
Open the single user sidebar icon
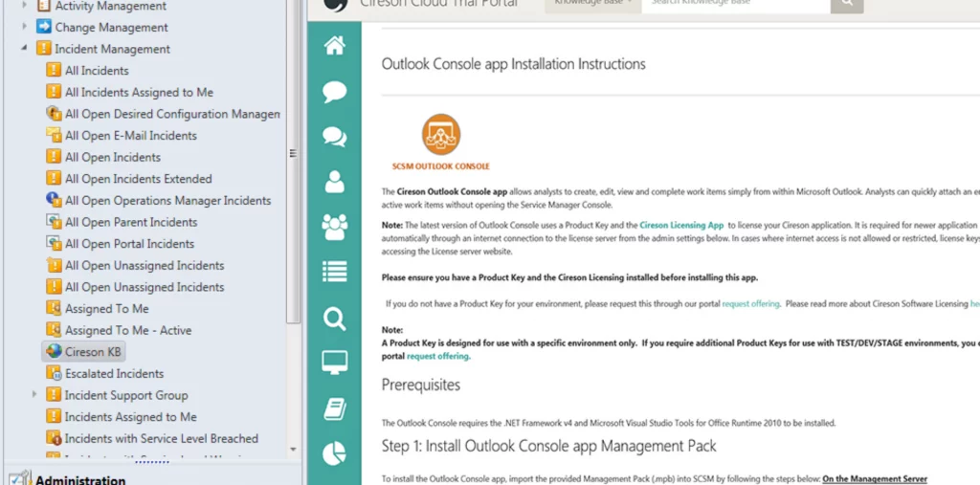point(334,181)
